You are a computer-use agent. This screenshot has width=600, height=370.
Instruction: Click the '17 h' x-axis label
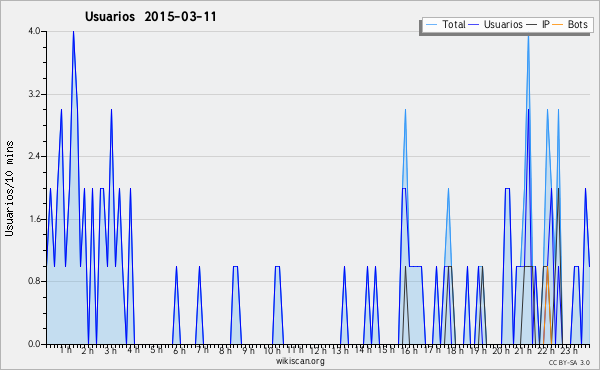point(432,350)
